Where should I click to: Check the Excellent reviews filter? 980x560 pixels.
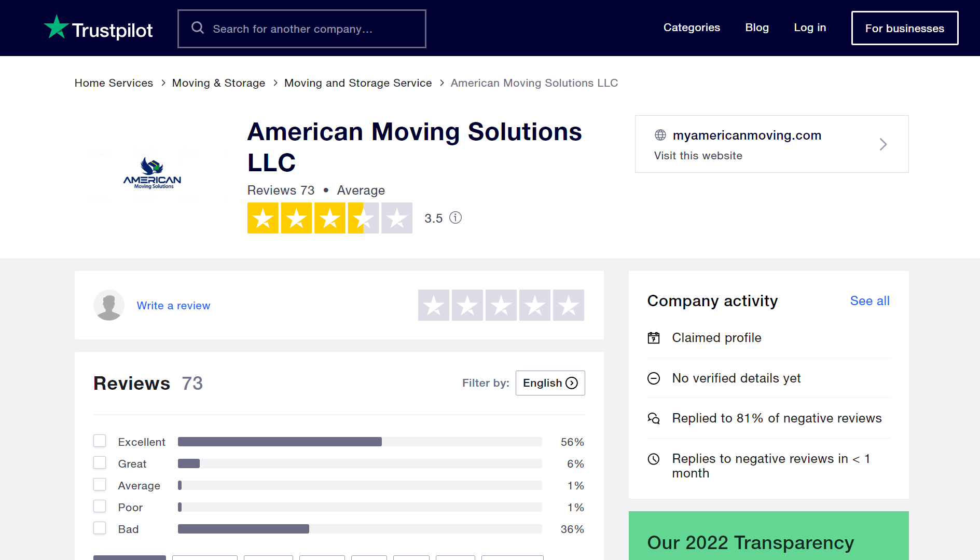(100, 441)
